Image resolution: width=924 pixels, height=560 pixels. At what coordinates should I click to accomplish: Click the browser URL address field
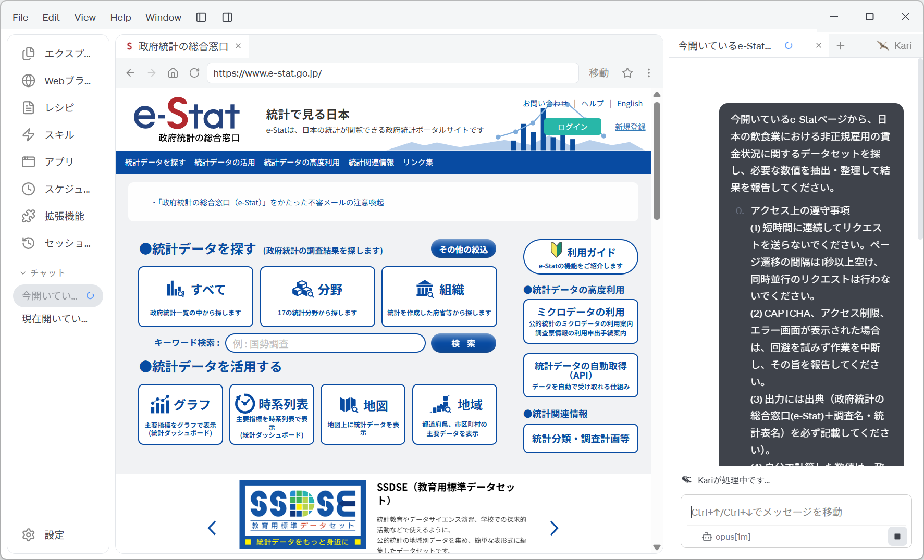(x=393, y=73)
